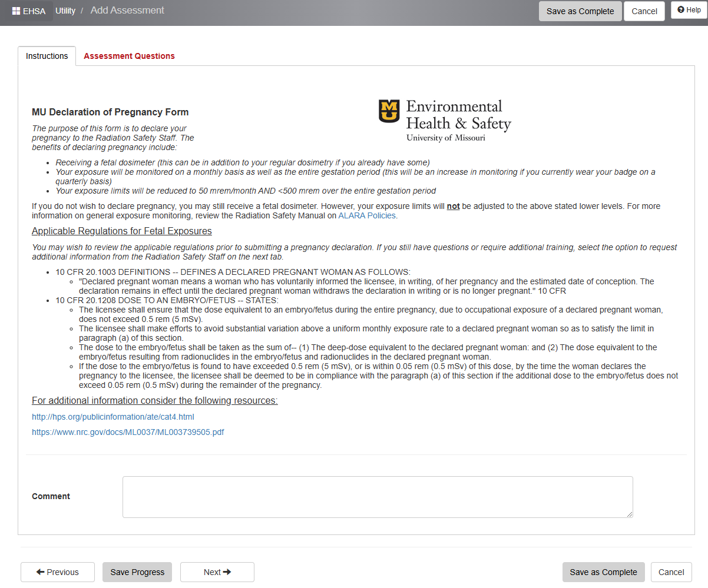Open the ALARA Policies link
The height and width of the screenshot is (588, 708).
pos(367,215)
